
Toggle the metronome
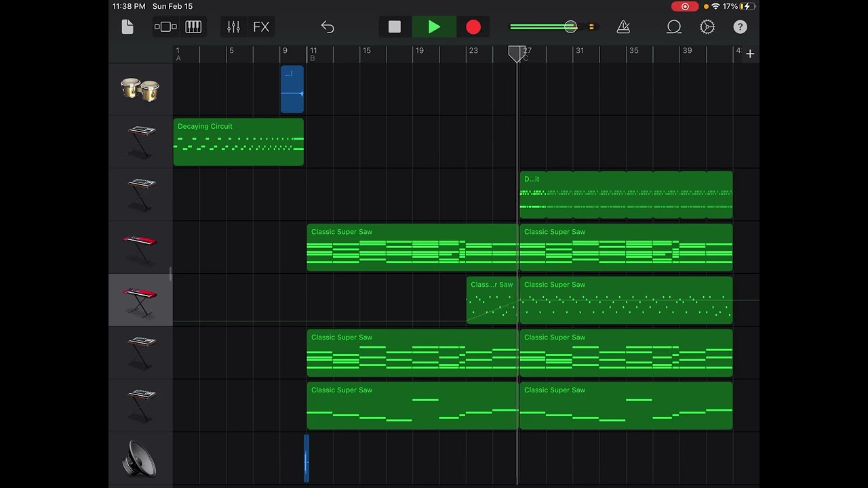pyautogui.click(x=623, y=27)
